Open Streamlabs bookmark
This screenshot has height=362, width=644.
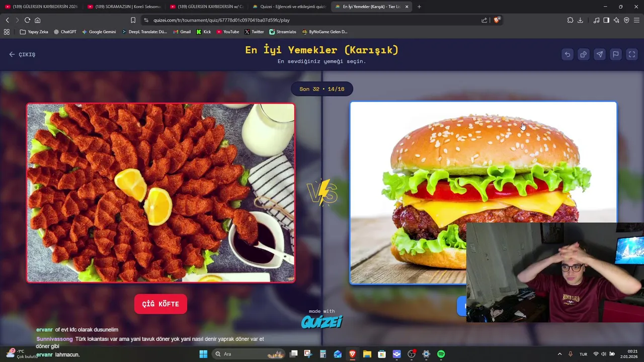(x=283, y=32)
